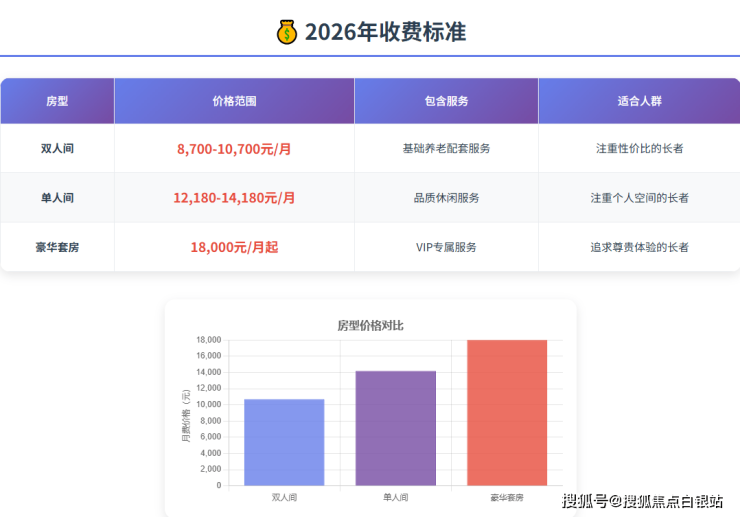Click the purple 单人间 bar in chart

click(395, 428)
